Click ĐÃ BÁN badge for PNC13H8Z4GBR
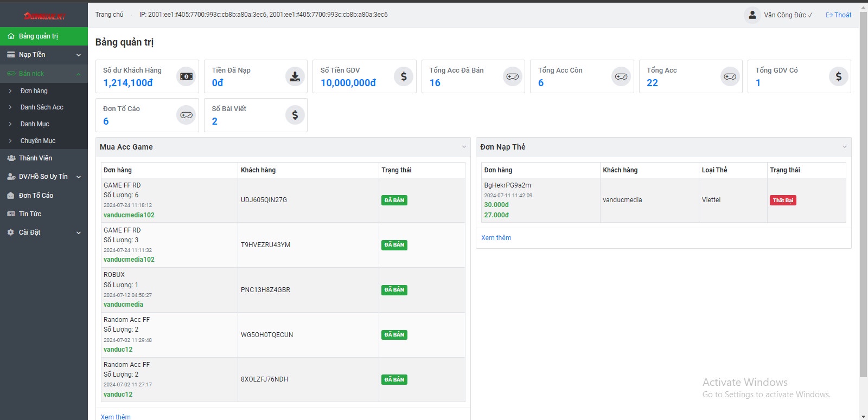This screenshot has height=420, width=868. point(394,290)
